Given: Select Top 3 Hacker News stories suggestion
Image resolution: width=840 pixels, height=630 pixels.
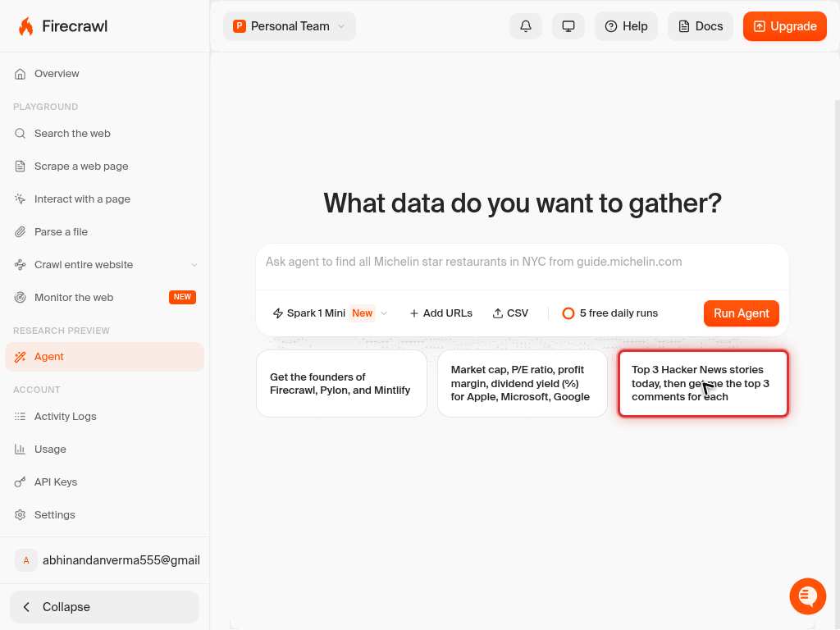Looking at the screenshot, I should [703, 384].
